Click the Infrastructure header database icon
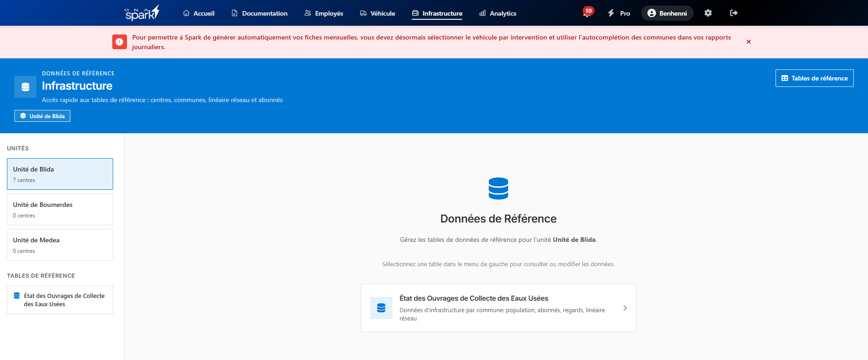 pyautogui.click(x=25, y=87)
